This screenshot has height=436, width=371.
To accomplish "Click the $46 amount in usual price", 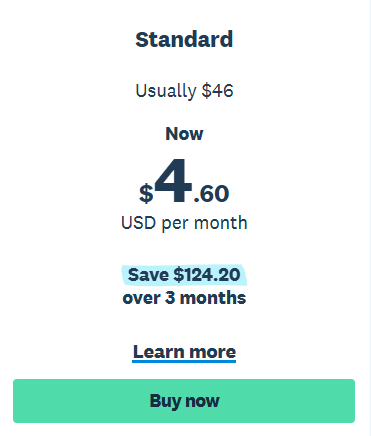I will pos(217,91).
